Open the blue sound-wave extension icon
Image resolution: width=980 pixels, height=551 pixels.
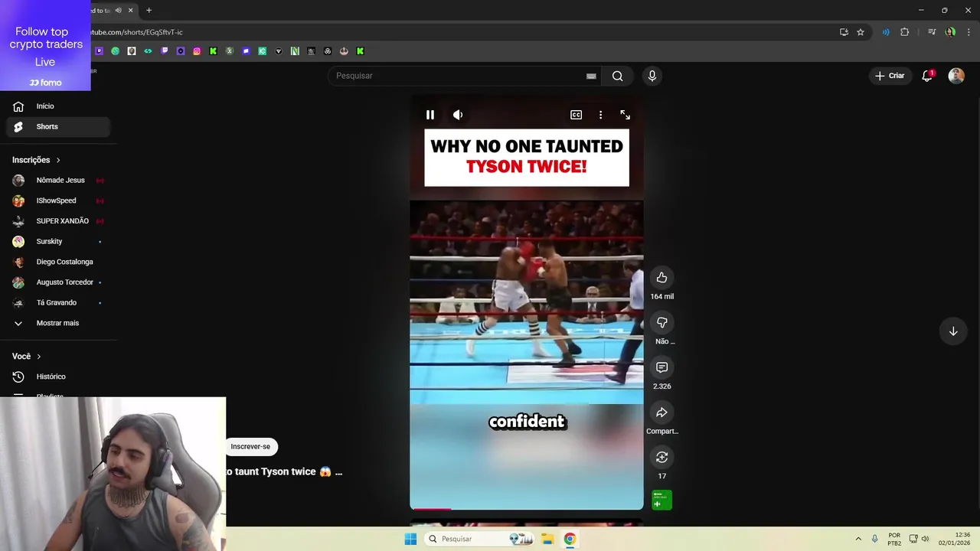(x=886, y=32)
